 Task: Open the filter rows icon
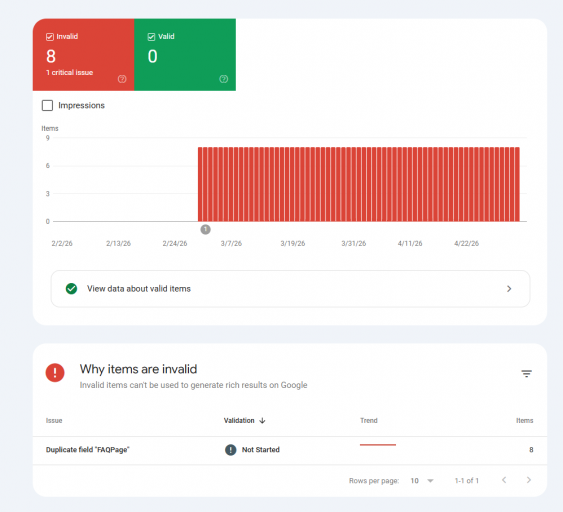click(x=526, y=374)
